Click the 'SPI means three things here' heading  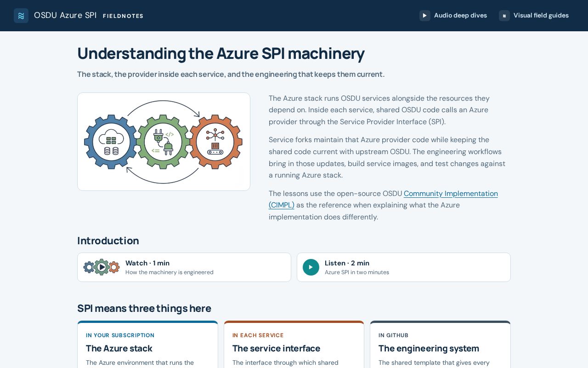144,308
